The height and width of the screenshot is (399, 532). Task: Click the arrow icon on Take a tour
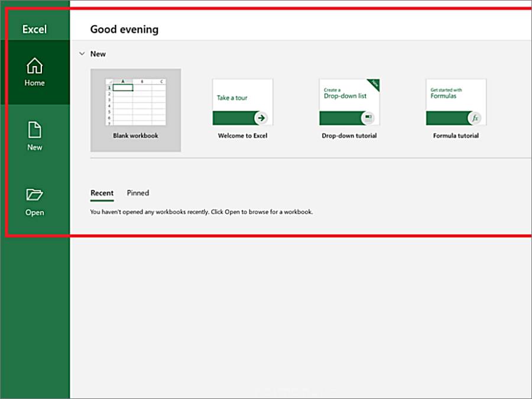261,118
